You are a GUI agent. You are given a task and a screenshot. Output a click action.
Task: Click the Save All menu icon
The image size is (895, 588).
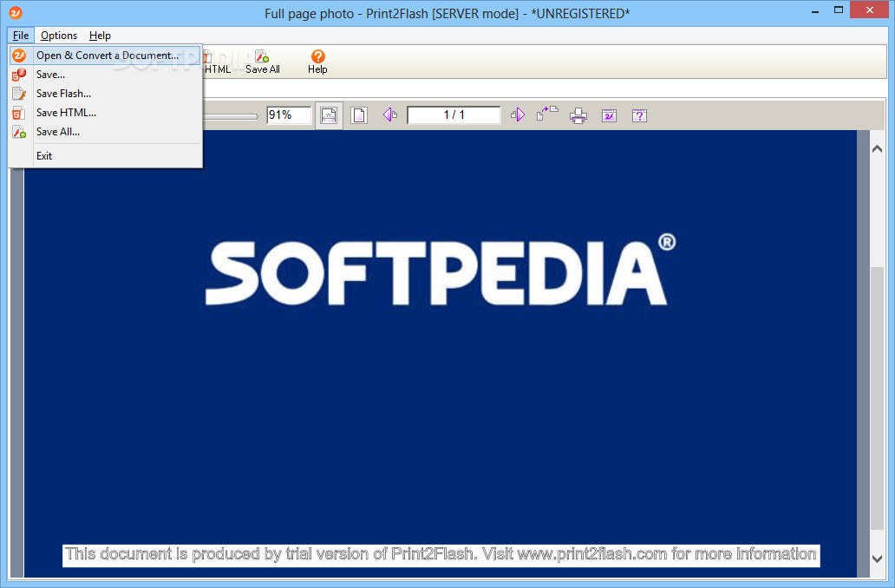19,132
